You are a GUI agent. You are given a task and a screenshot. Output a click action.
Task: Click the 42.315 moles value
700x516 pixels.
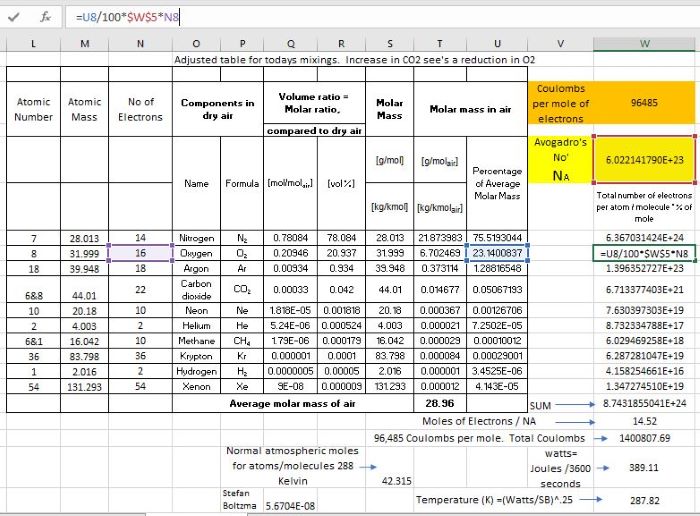396,481
